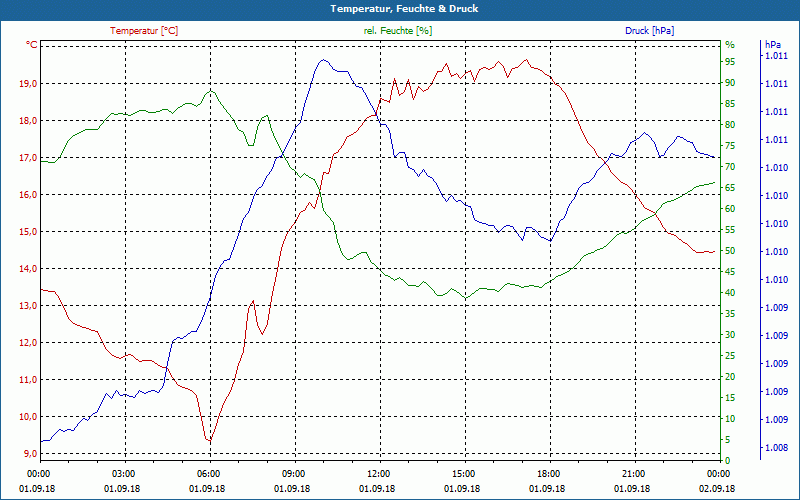Click the "09:00" time axis label
The image size is (800, 500).
click(292, 473)
